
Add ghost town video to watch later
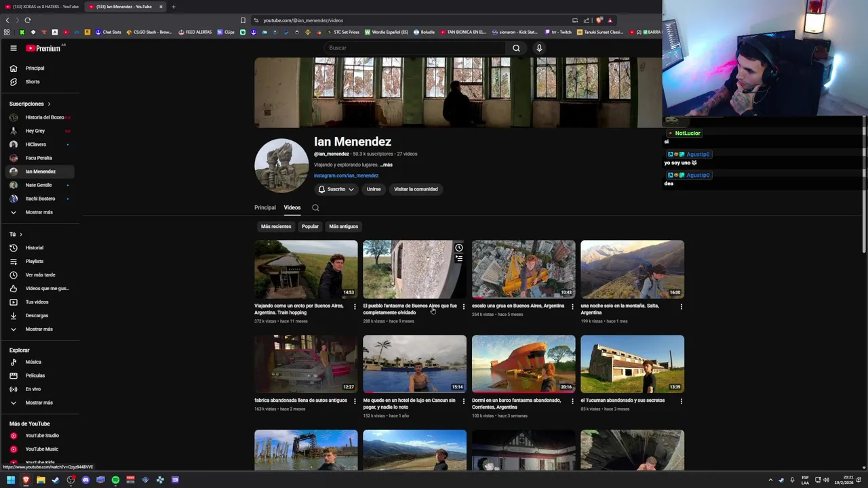[x=459, y=248]
